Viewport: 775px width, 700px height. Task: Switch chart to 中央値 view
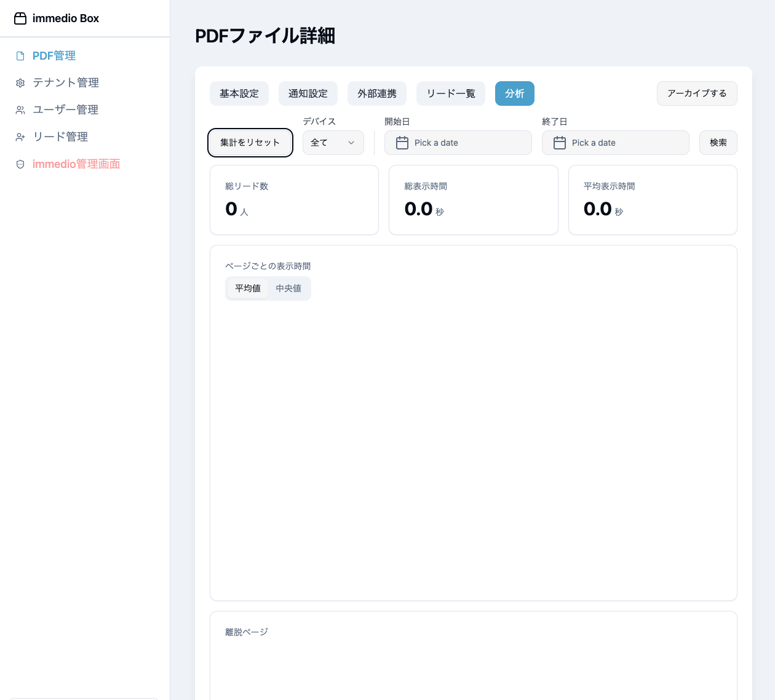288,288
